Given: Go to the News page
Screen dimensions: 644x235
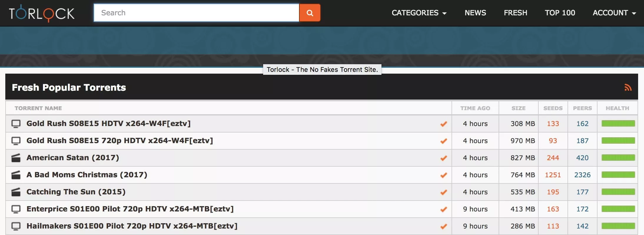Looking at the screenshot, I should [475, 13].
